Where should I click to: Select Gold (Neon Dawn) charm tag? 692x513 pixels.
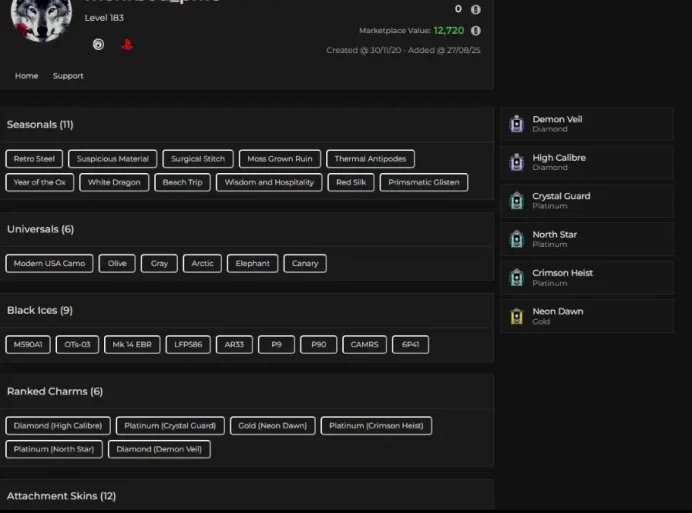[x=272, y=426]
